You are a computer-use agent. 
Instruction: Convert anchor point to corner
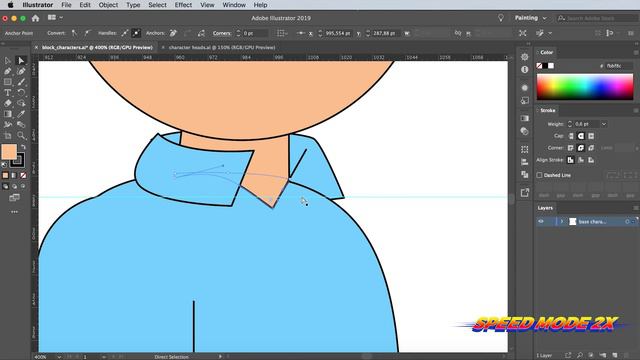[x=74, y=33]
